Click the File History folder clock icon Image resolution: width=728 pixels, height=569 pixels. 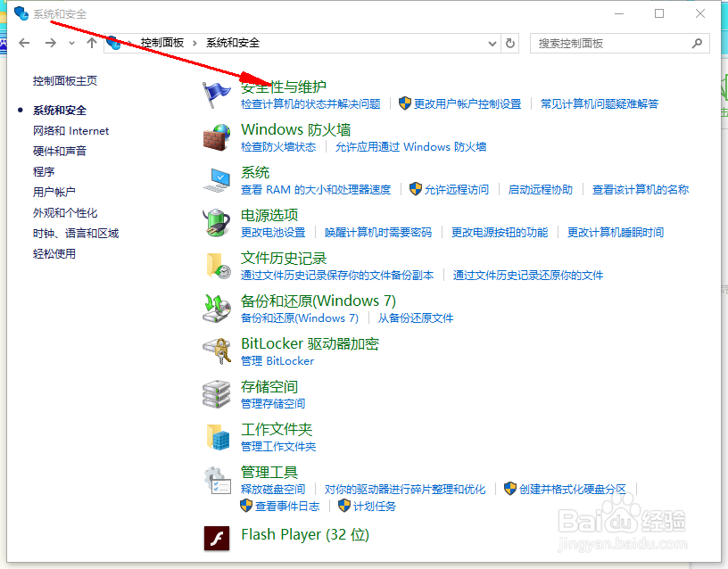(x=218, y=266)
